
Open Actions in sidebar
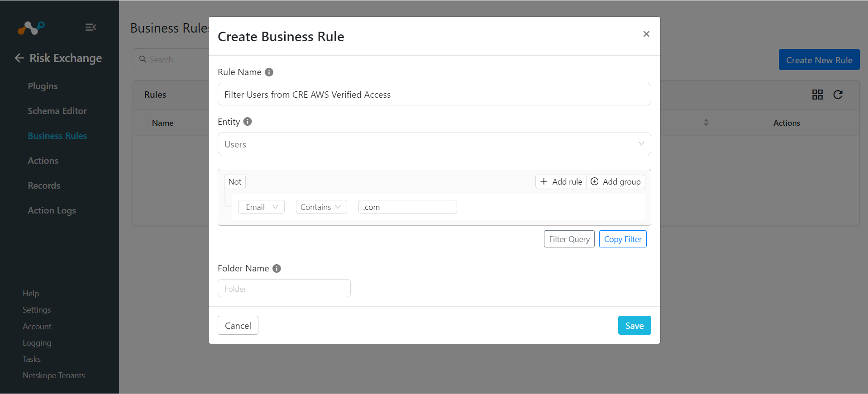43,161
